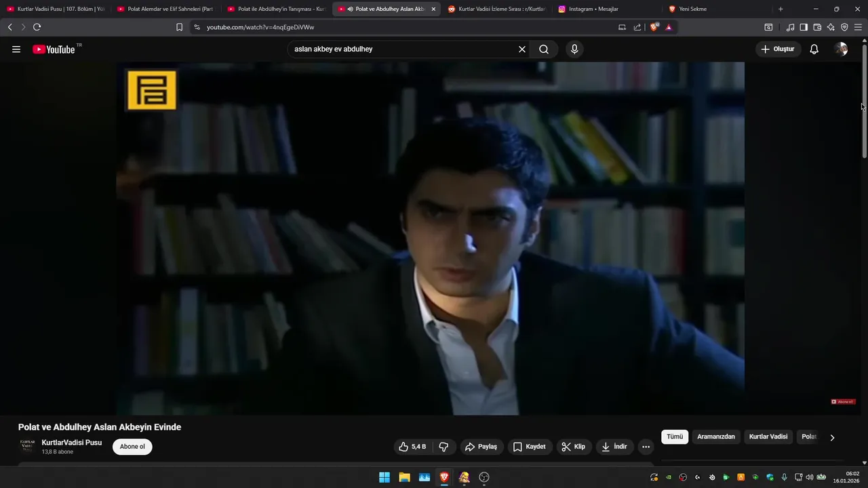Screen dimensions: 868x488
Task: Open the KurtlarVadisi Pusu channel avatar
Action: click(x=27, y=446)
